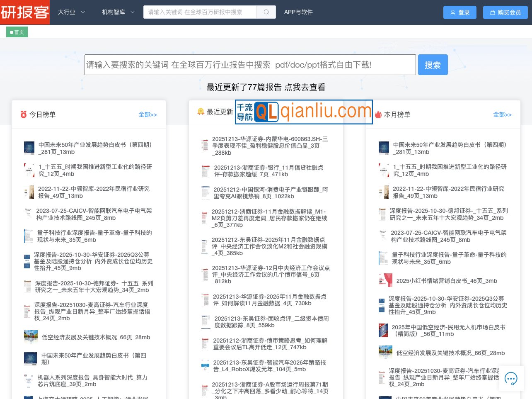Viewport: 532px width, 399px height.
Task: Click the briefcase icon on 购买会员 button
Action: point(492,12)
